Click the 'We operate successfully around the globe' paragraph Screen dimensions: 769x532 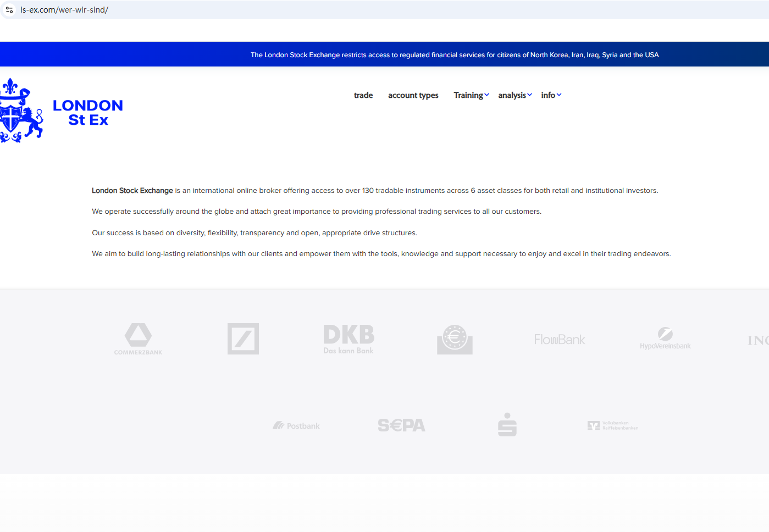pyautogui.click(x=317, y=212)
